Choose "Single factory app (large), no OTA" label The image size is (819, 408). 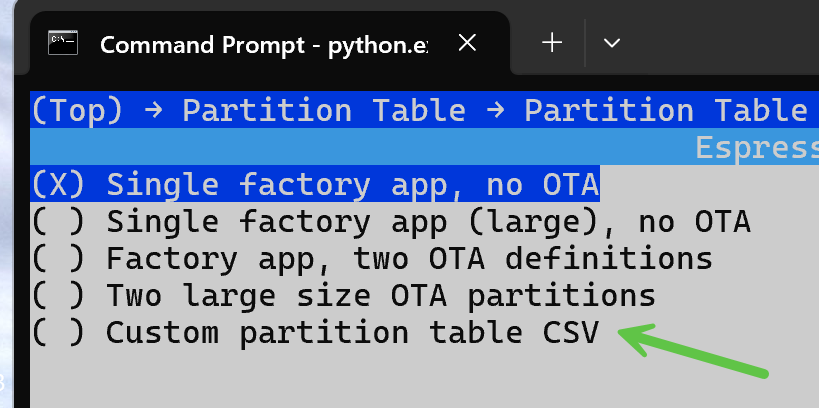(428, 221)
